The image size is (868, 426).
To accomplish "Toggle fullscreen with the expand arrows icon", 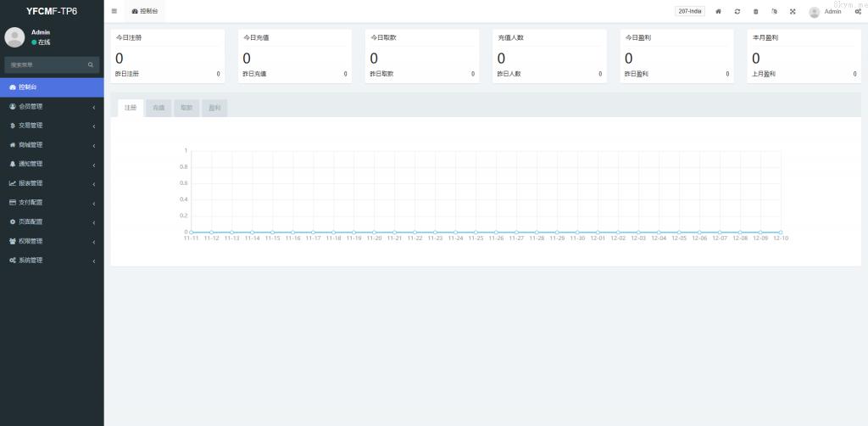I will point(793,11).
